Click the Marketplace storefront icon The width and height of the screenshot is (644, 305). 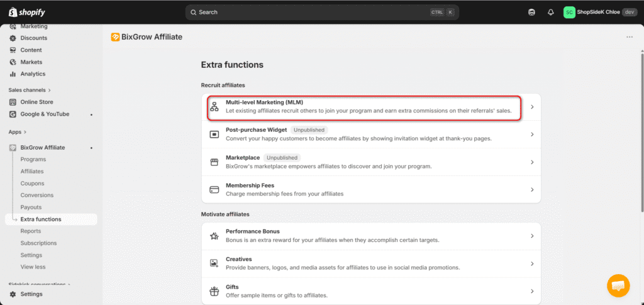coord(214,162)
